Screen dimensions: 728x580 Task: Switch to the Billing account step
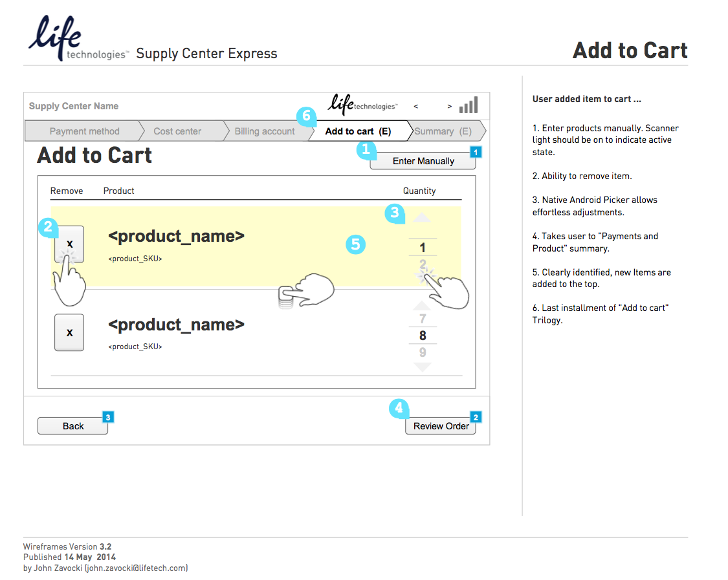[x=264, y=131]
